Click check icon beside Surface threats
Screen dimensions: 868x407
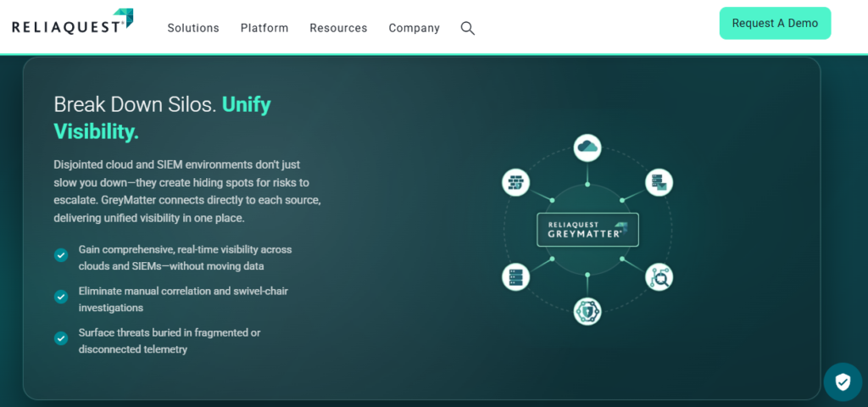click(x=61, y=337)
